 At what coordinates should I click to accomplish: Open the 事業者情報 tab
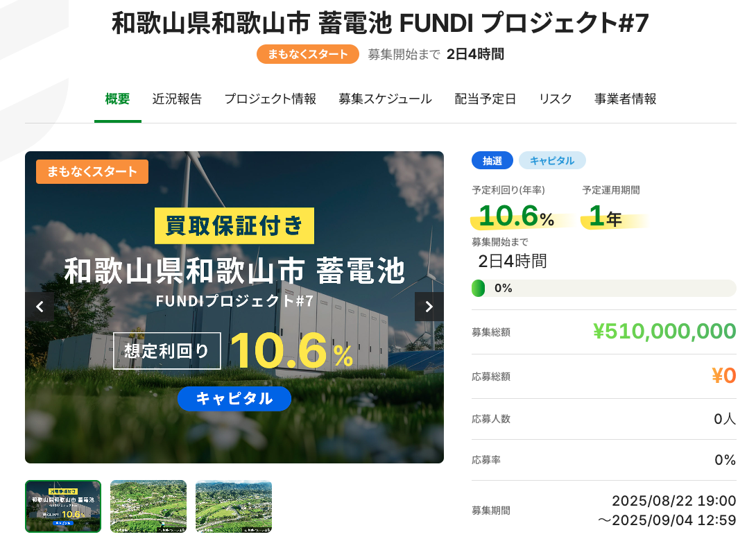click(x=626, y=99)
